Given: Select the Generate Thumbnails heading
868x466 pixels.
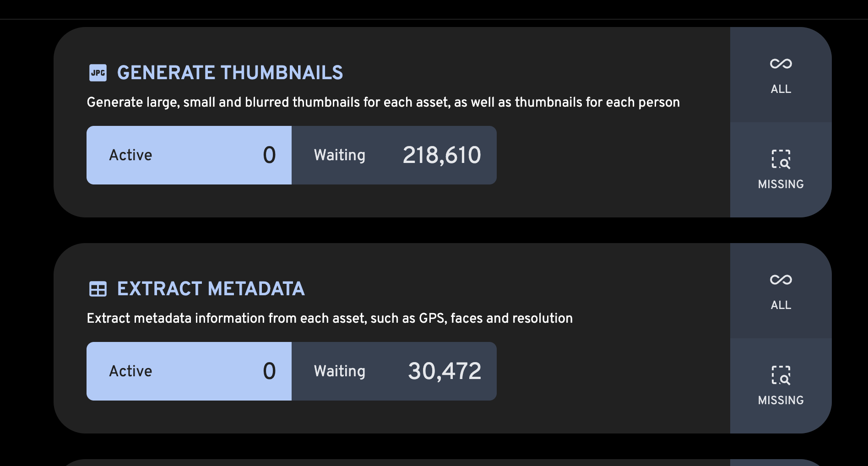Looking at the screenshot, I should coord(230,73).
